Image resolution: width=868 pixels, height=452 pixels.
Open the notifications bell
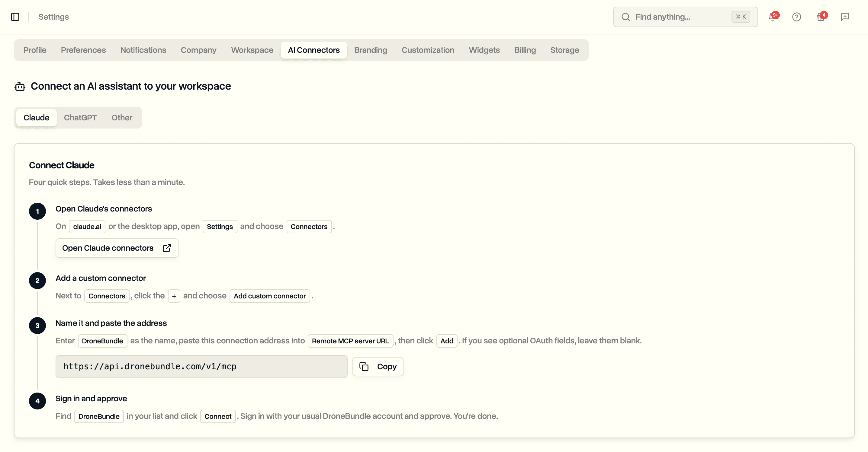[x=772, y=17]
